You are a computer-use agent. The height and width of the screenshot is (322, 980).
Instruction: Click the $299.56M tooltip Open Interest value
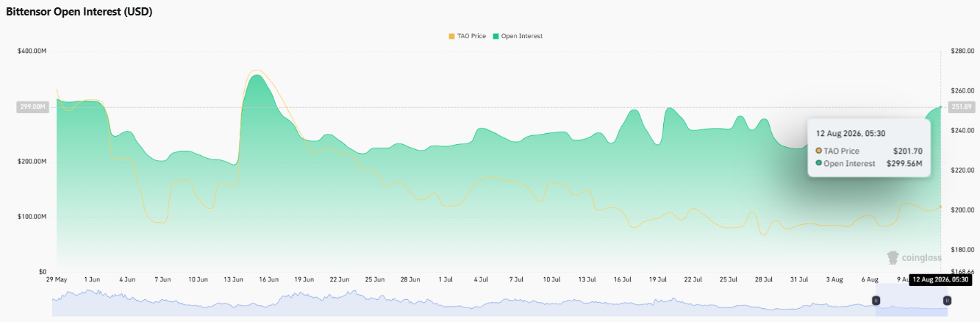point(904,163)
